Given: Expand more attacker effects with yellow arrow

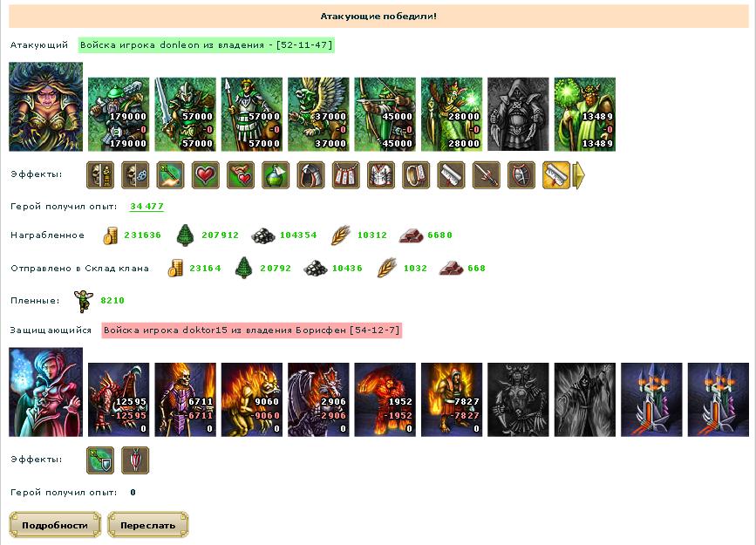Looking at the screenshot, I should click(x=579, y=174).
